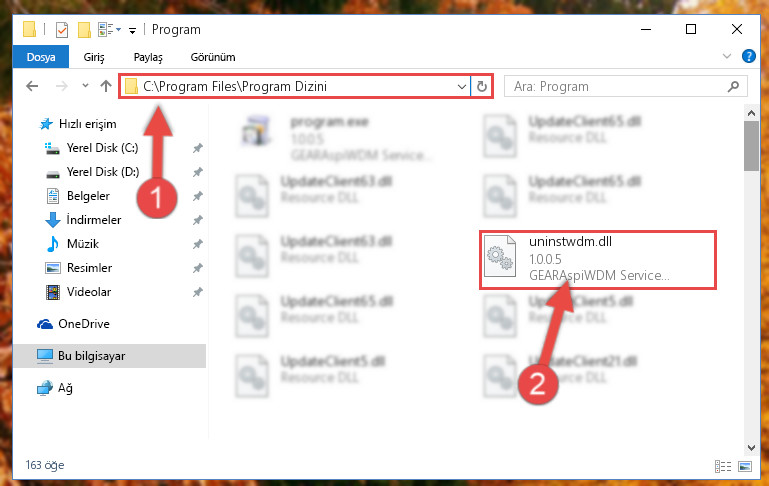Image resolution: width=769 pixels, height=486 pixels.
Task: Open the Dosya menu tab
Action: click(x=41, y=57)
